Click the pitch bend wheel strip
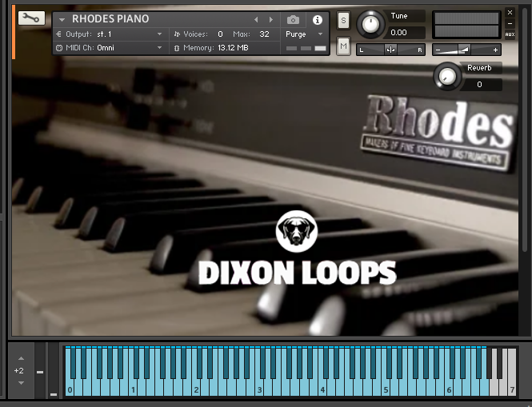The height and width of the screenshot is (407, 532). click(x=40, y=369)
